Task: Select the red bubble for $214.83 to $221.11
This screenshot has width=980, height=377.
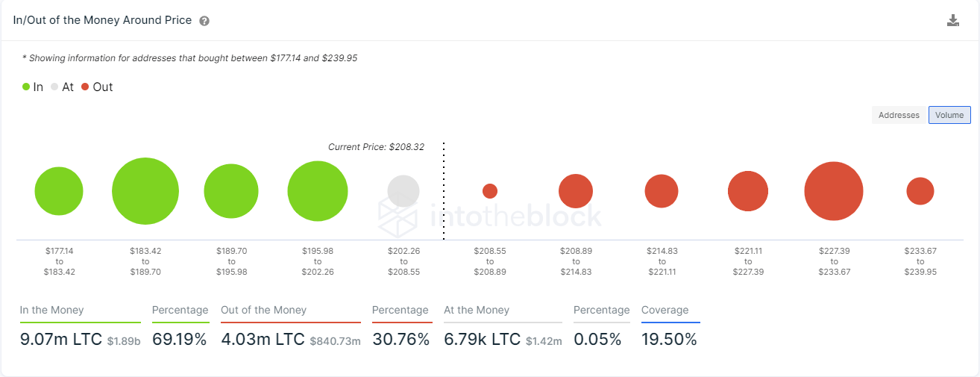Action: point(662,191)
